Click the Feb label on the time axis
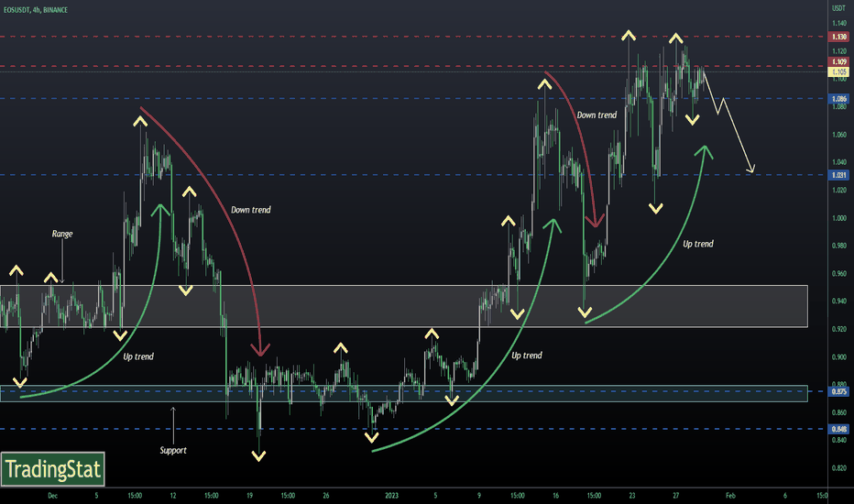Viewport: 854px width, 504px height. pyautogui.click(x=730, y=496)
